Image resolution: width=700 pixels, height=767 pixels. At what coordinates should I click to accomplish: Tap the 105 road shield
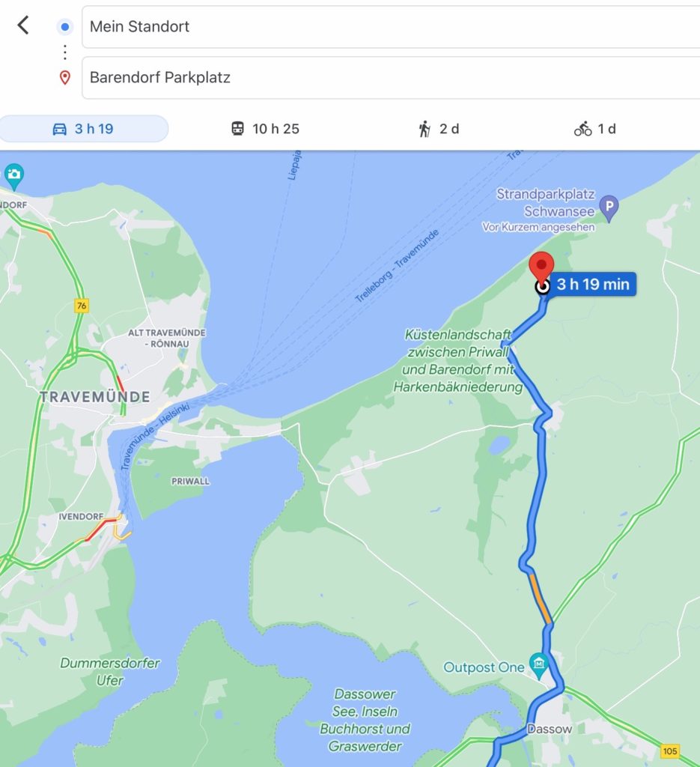[x=670, y=751]
